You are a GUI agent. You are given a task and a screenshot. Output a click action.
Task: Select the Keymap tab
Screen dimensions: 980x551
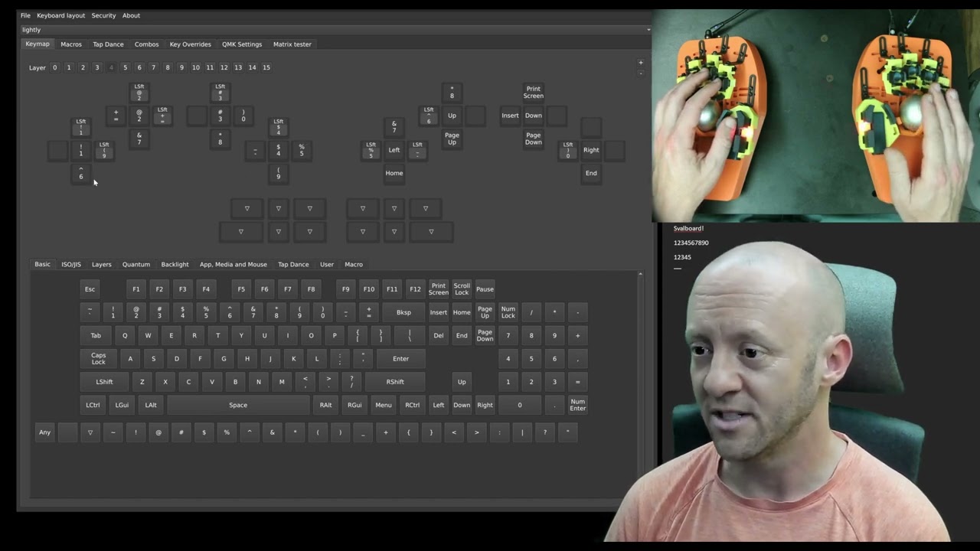(38, 44)
